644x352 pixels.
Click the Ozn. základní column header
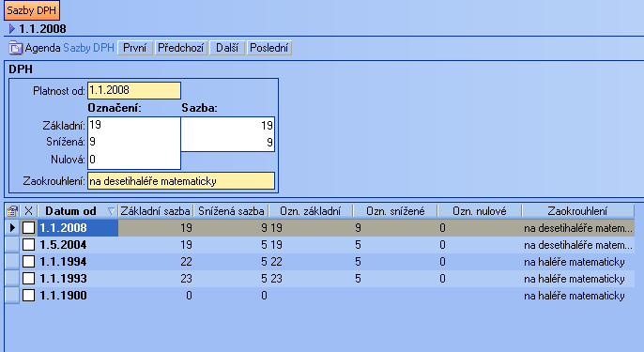[x=311, y=211]
